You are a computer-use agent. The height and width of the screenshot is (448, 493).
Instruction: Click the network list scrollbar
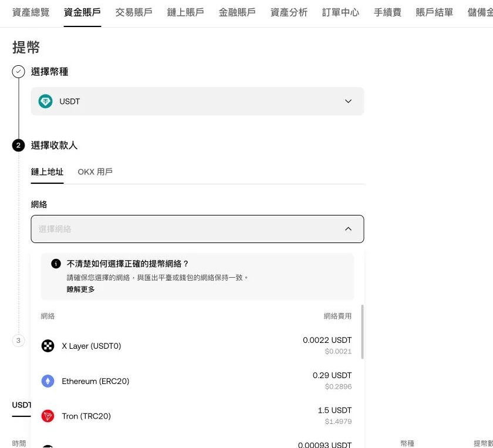point(363,332)
